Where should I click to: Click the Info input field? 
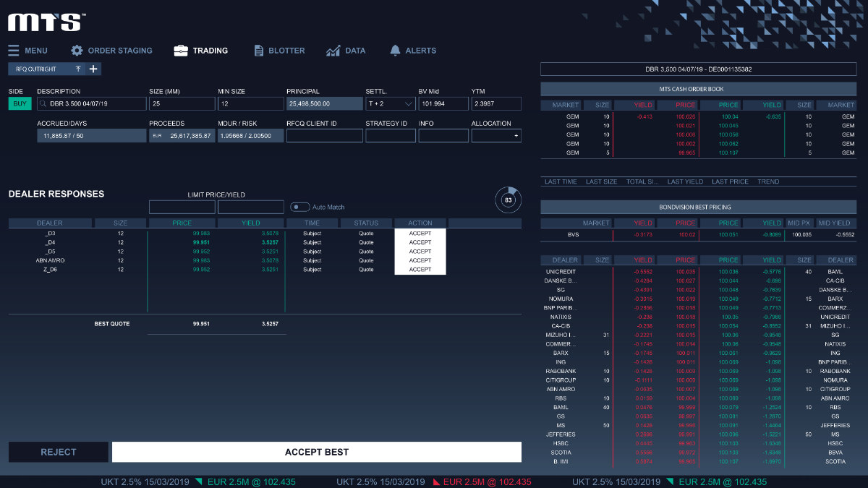(x=443, y=135)
